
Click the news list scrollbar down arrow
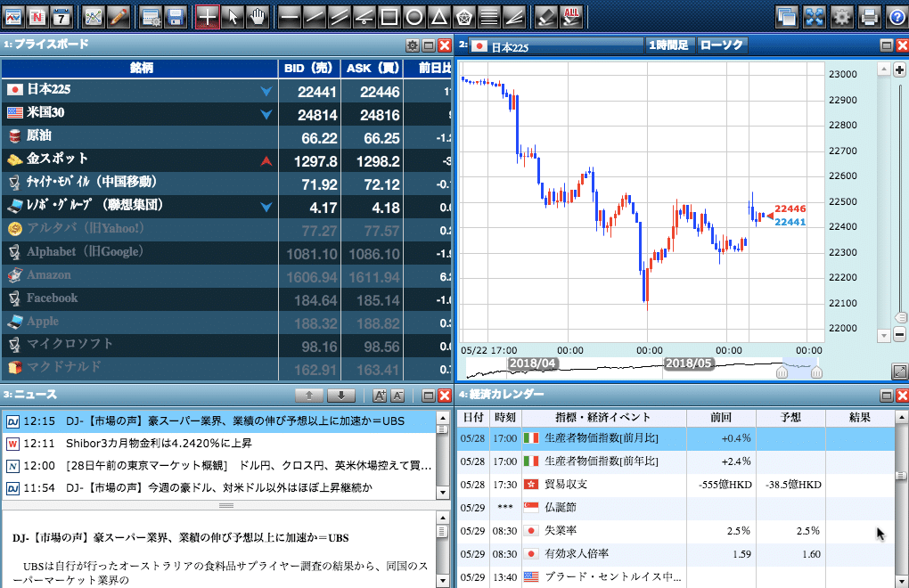tap(442, 493)
